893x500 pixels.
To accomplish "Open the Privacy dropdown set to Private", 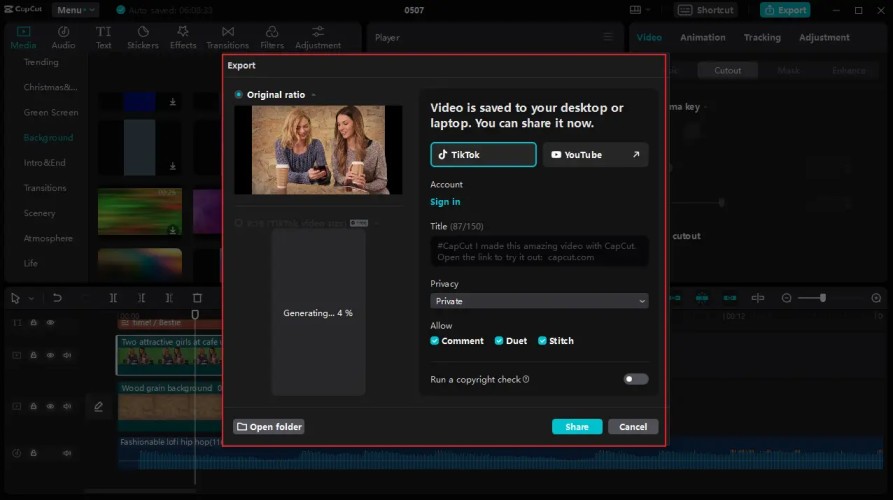I will [539, 301].
